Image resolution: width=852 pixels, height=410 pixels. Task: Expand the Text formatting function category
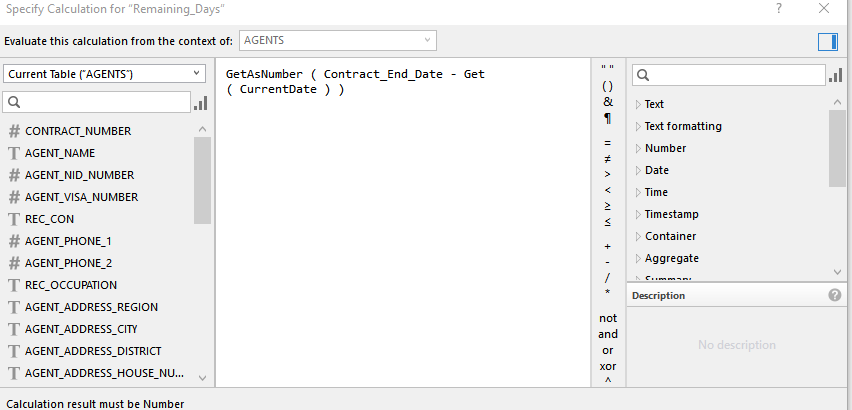(x=683, y=126)
